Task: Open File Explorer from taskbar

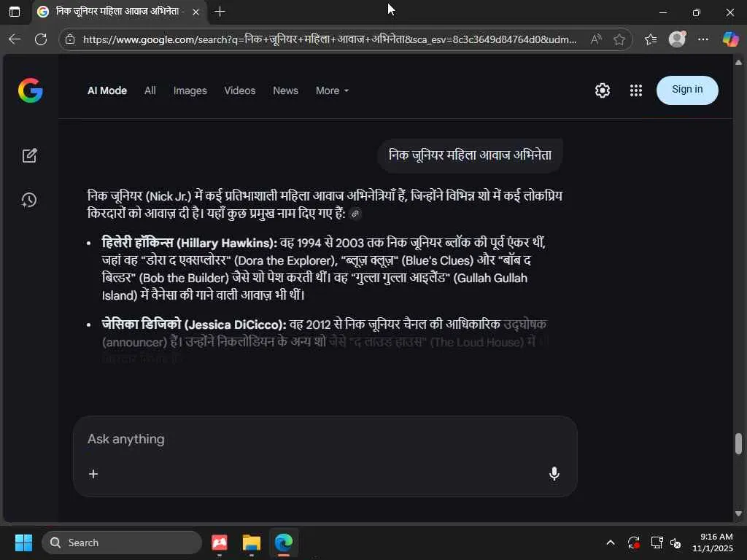Action: [x=251, y=542]
